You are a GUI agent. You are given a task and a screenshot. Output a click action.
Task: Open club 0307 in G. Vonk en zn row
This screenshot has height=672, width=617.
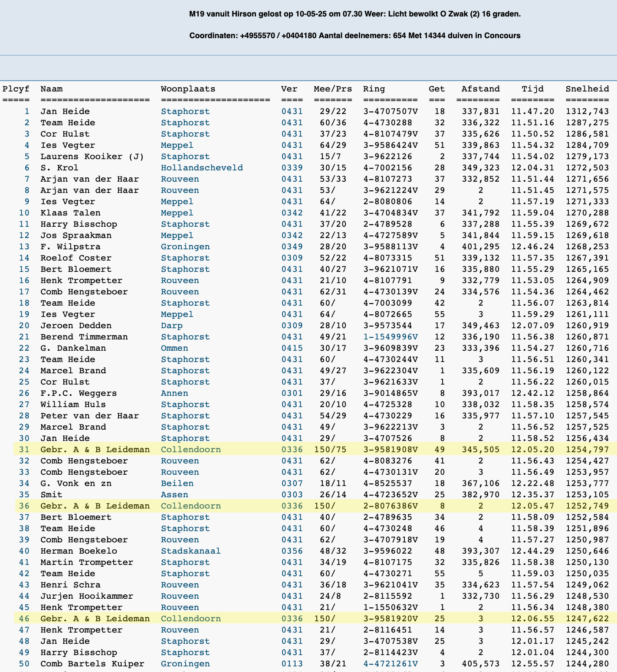click(292, 483)
